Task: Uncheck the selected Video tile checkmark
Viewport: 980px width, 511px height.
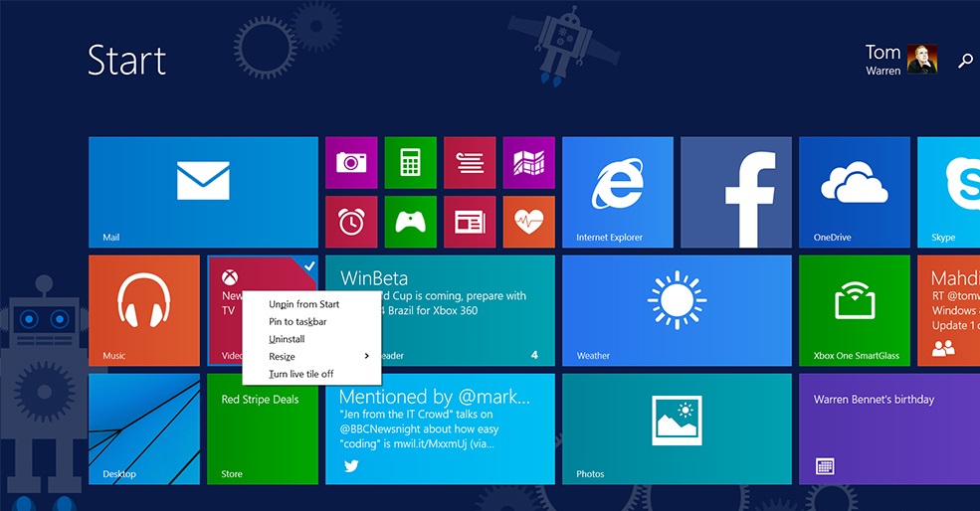Action: point(308,265)
